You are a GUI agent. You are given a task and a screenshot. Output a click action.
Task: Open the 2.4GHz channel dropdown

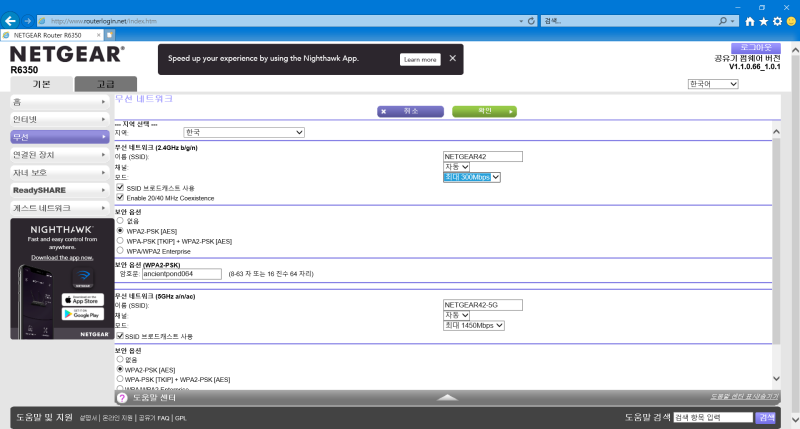click(456, 167)
